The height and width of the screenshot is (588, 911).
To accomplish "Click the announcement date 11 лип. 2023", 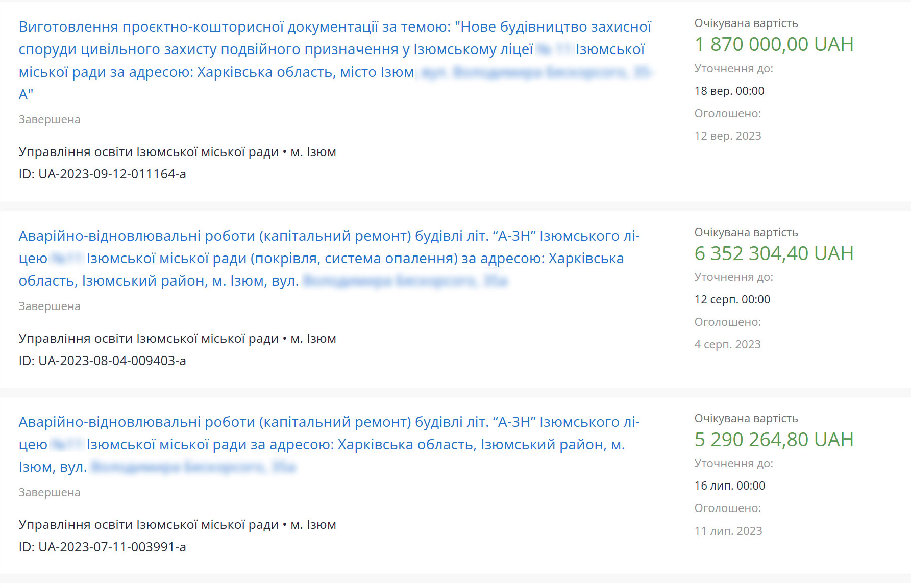I will (728, 531).
